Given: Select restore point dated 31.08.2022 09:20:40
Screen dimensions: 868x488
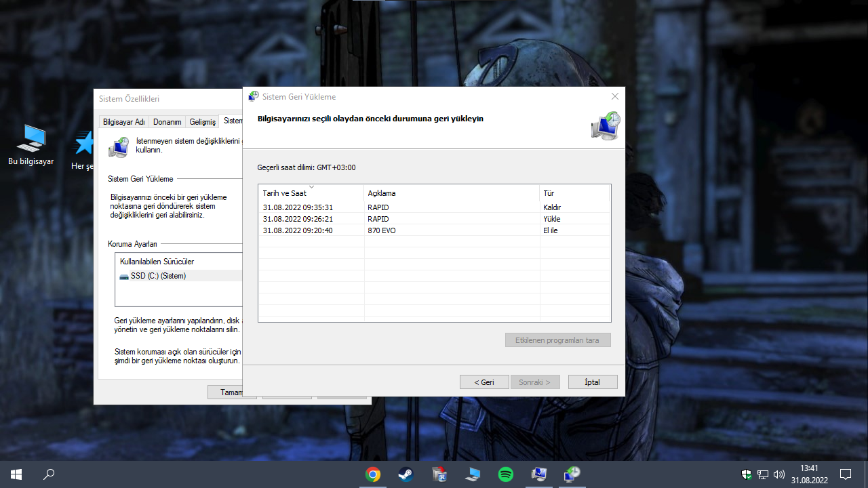Looking at the screenshot, I should coord(435,230).
